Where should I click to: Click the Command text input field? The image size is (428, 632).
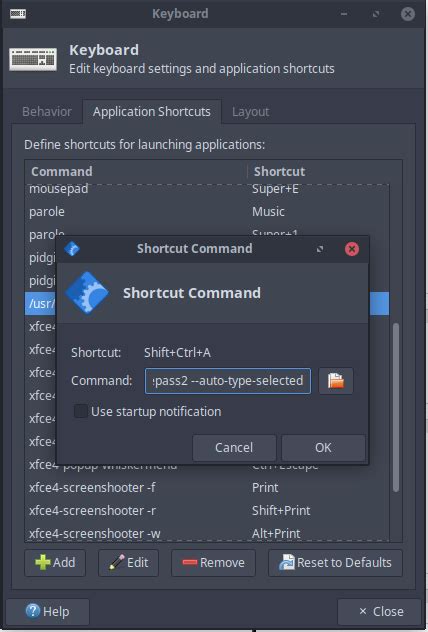[x=228, y=380]
